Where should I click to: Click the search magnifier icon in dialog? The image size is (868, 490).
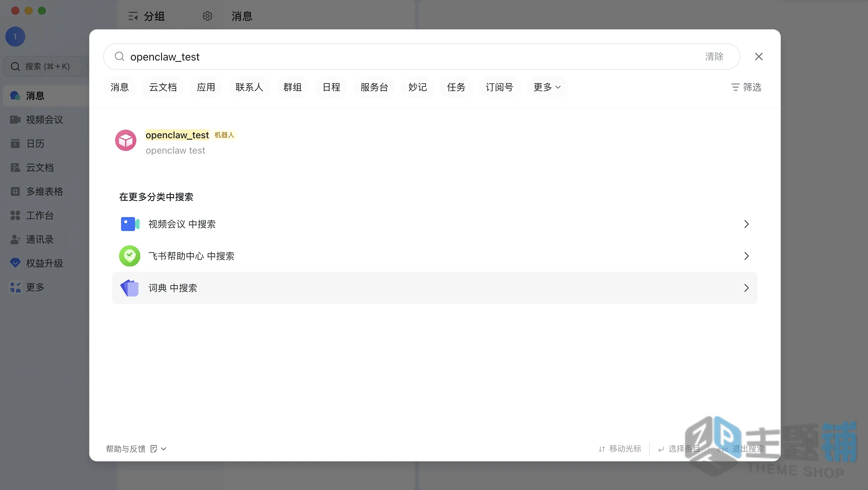coord(119,56)
